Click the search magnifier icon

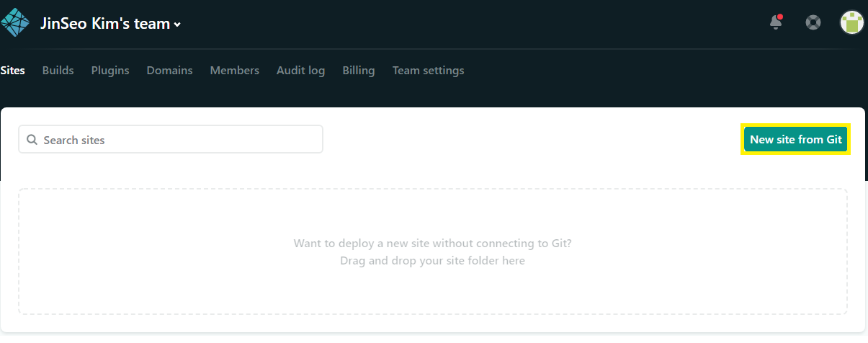[32, 140]
